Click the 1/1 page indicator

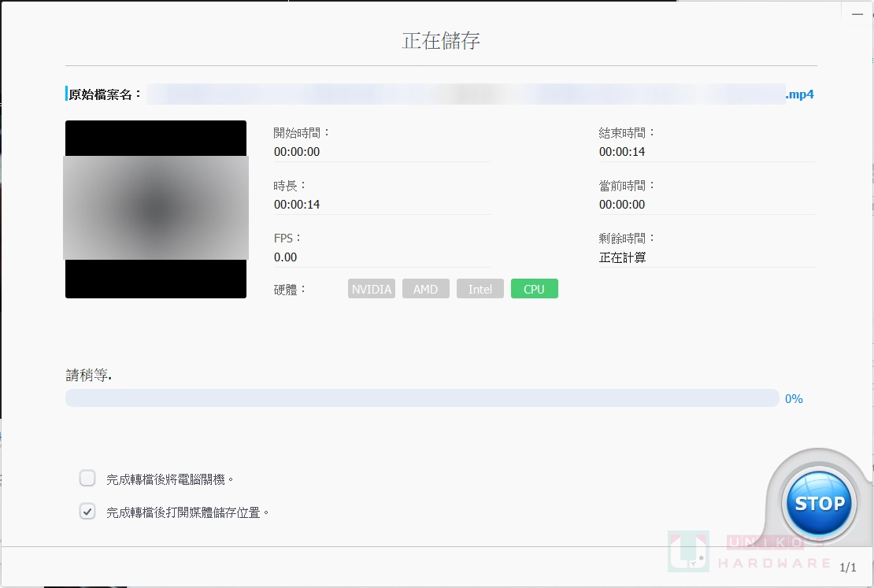[x=848, y=566]
